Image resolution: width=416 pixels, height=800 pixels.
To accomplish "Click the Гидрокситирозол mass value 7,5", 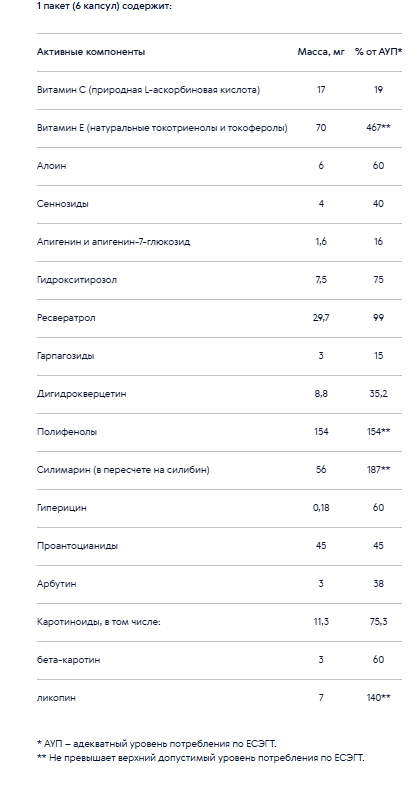I will [321, 280].
